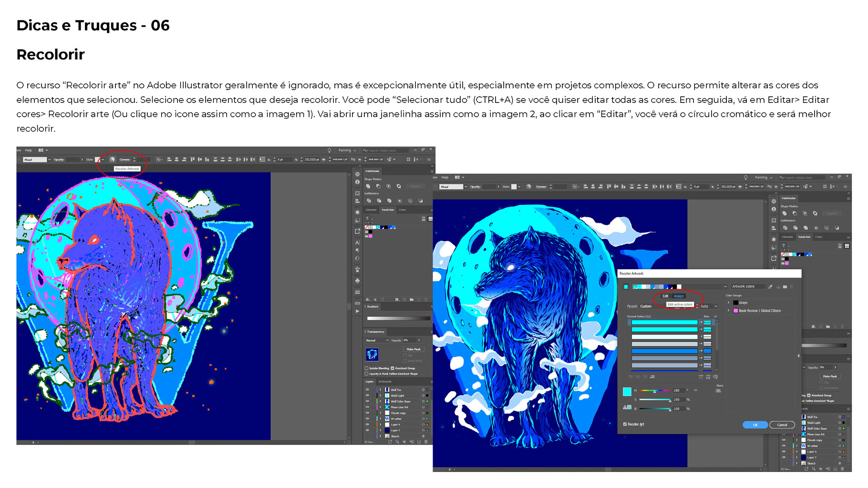Click Minus Front in left Pathfinder panel
Viewport: 868px width, 488px height.
(378, 186)
